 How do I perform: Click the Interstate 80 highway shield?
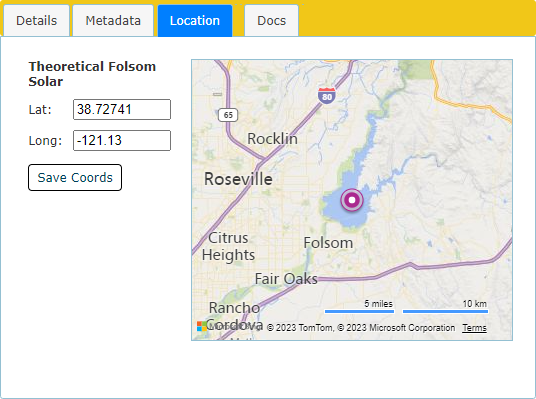point(327,96)
